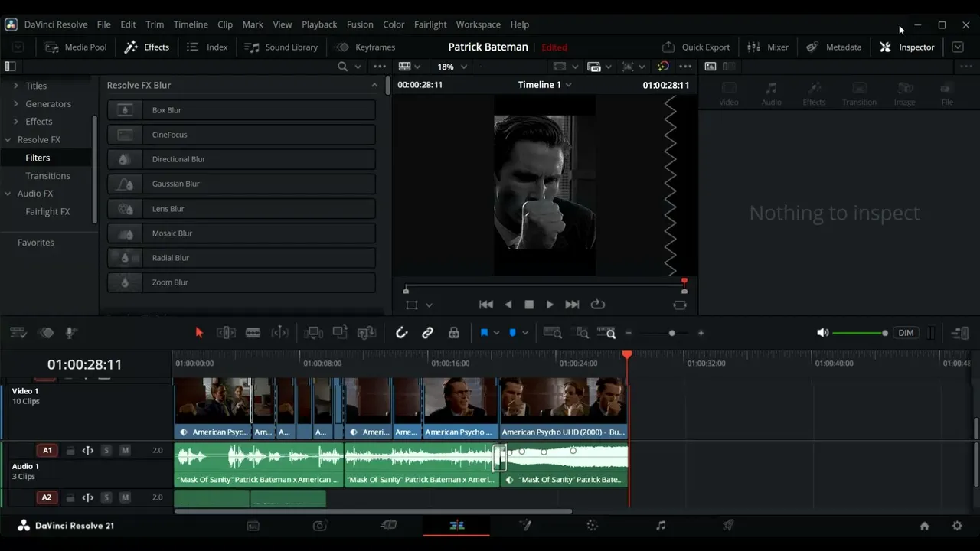Click the Custom Zoom timeline icon
The height and width of the screenshot is (551, 980).
(608, 333)
